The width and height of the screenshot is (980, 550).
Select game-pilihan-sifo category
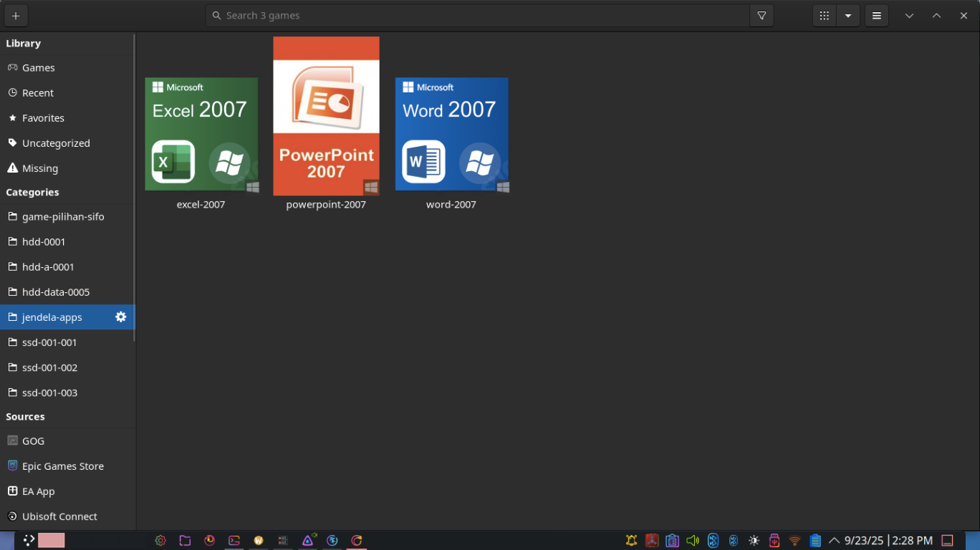tap(67, 216)
